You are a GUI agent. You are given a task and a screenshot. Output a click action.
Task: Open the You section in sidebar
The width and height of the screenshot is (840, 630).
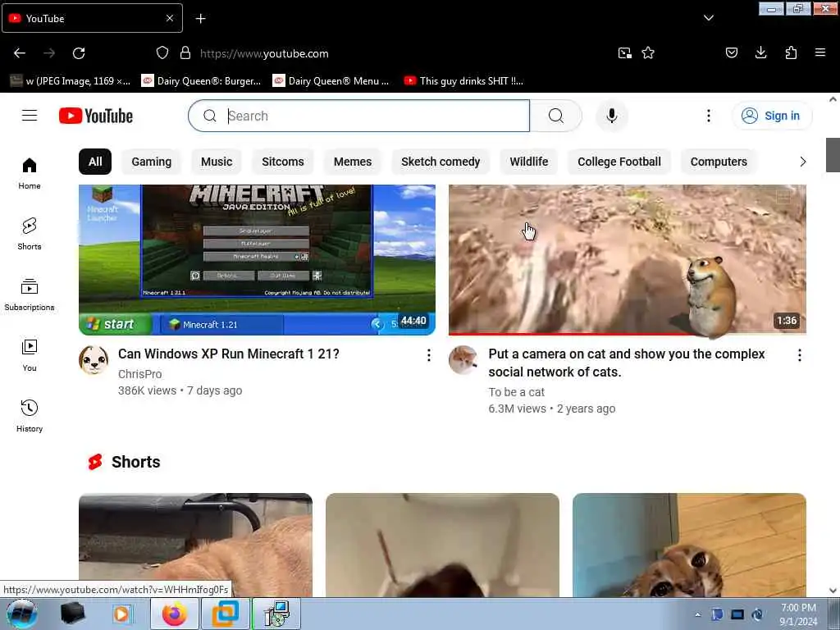pyautogui.click(x=30, y=355)
